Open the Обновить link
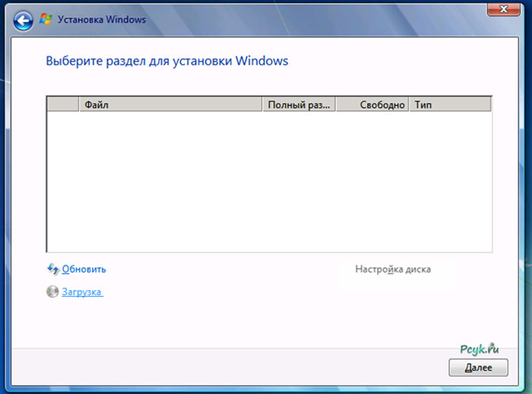Image resolution: width=532 pixels, height=394 pixels. click(84, 269)
